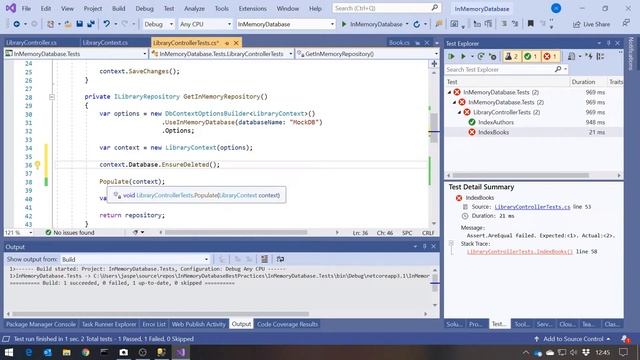The width and height of the screenshot is (640, 360).
Task: Collapse the LibraryControllerTests tree node
Action: click(x=460, y=112)
